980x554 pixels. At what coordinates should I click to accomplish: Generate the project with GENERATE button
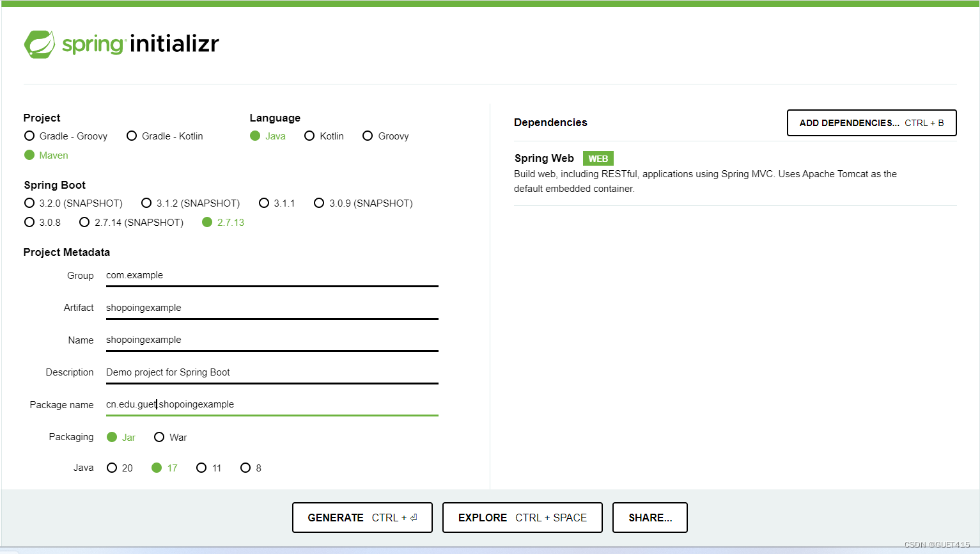click(362, 518)
